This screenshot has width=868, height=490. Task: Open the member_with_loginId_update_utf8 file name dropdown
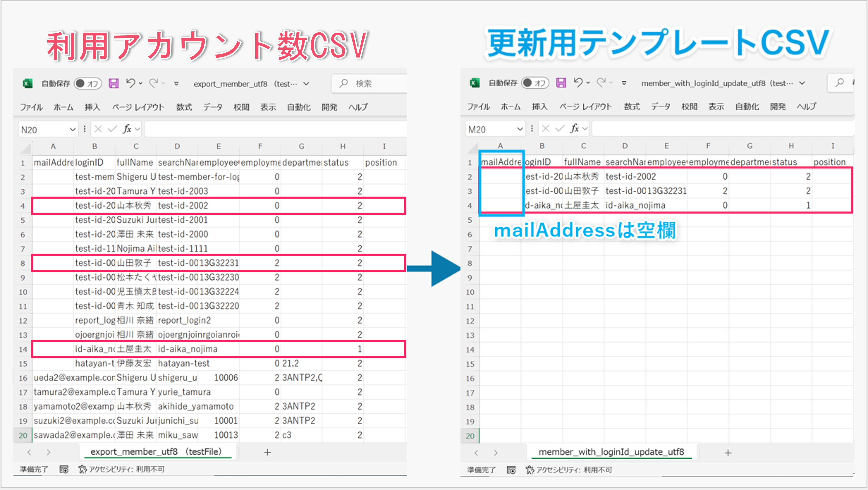click(x=802, y=83)
